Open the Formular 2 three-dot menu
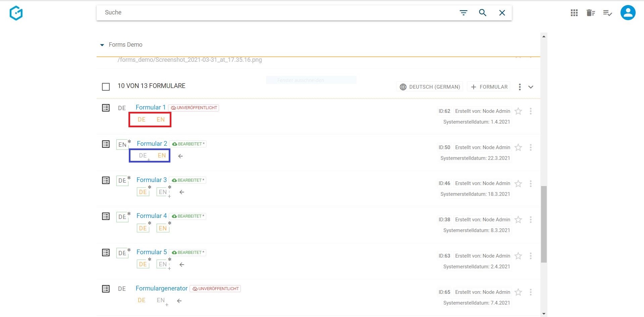The height and width of the screenshot is (317, 644). point(531,147)
